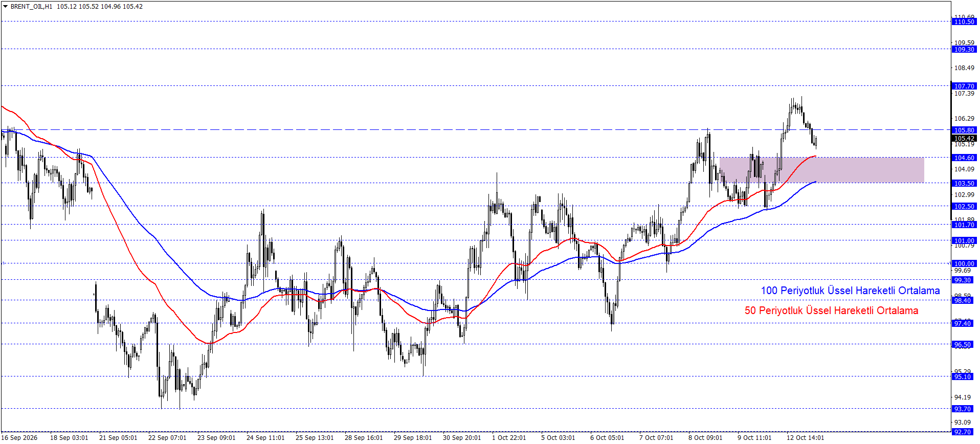Click the current price 105.42 label

coord(964,138)
